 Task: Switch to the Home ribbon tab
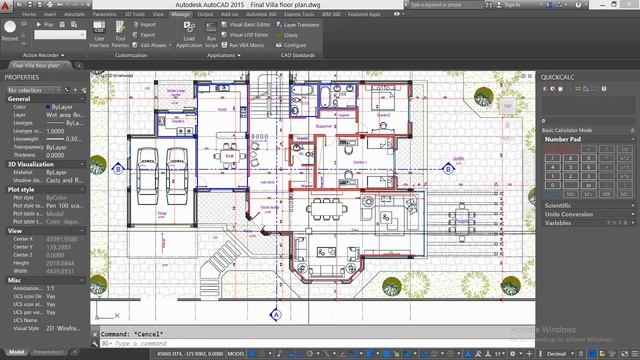[x=29, y=14]
